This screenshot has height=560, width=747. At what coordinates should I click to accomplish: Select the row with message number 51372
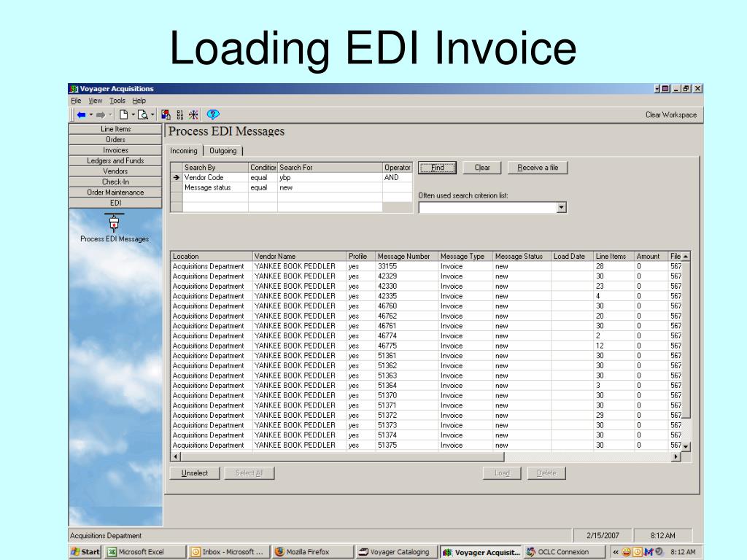tap(426, 415)
